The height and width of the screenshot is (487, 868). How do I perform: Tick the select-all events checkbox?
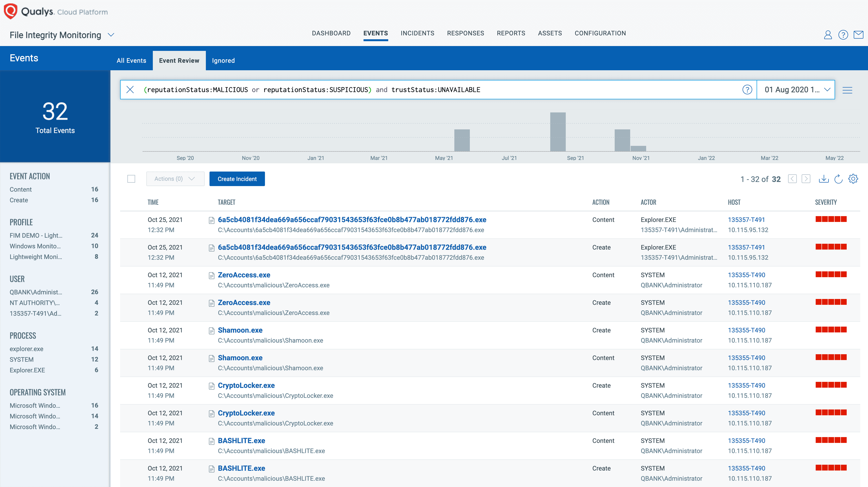(132, 179)
